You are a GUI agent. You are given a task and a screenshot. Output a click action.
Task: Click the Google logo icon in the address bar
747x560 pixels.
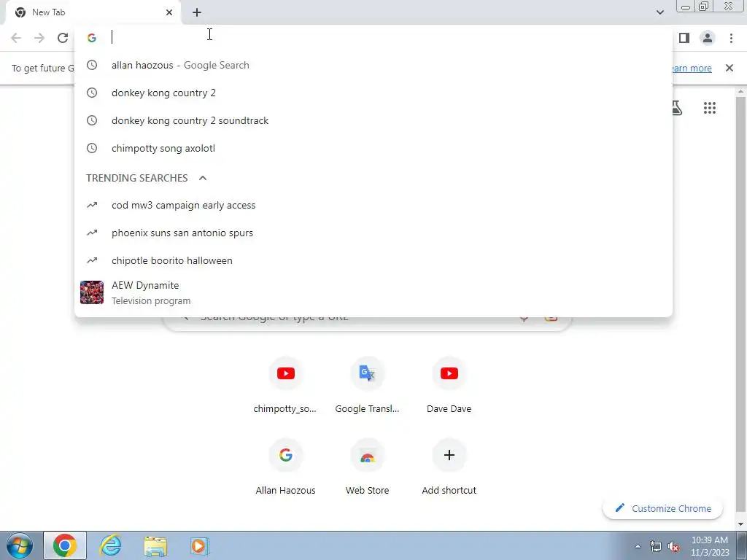click(92, 38)
